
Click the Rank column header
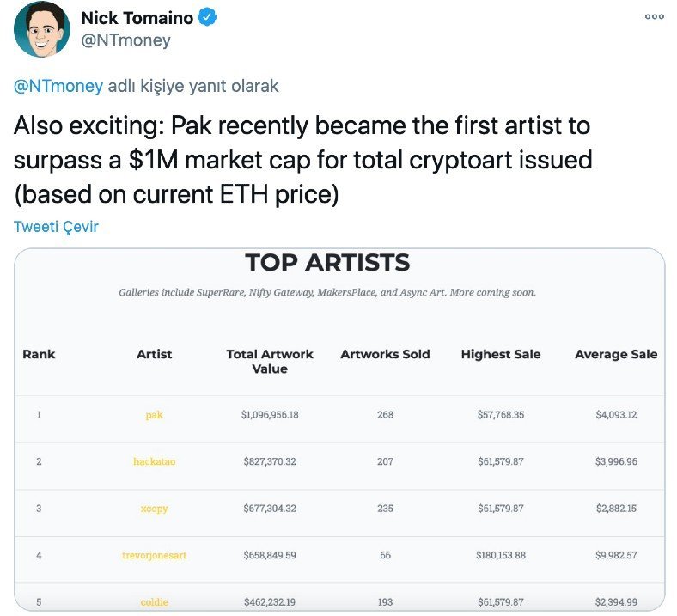pyautogui.click(x=39, y=354)
